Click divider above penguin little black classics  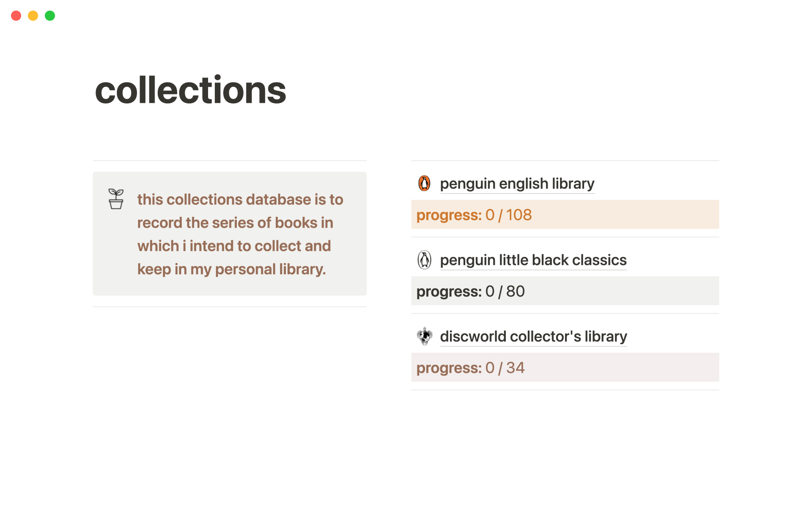pyautogui.click(x=565, y=237)
